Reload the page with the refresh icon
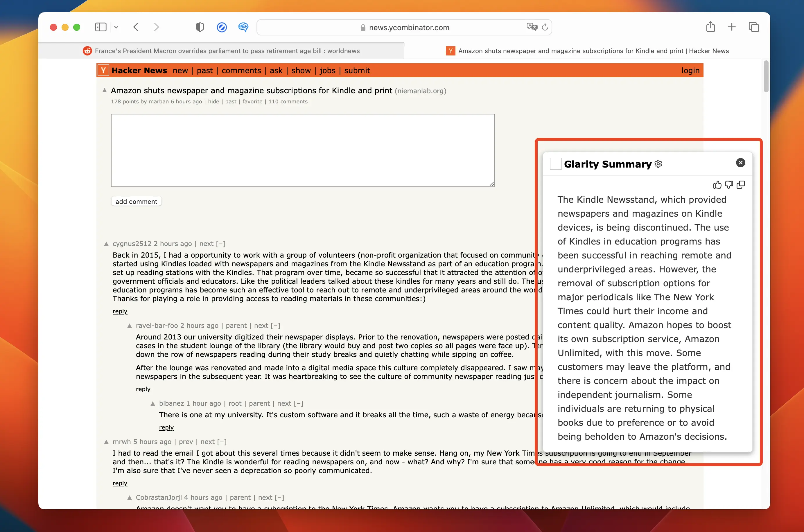This screenshot has height=532, width=804. tap(545, 27)
